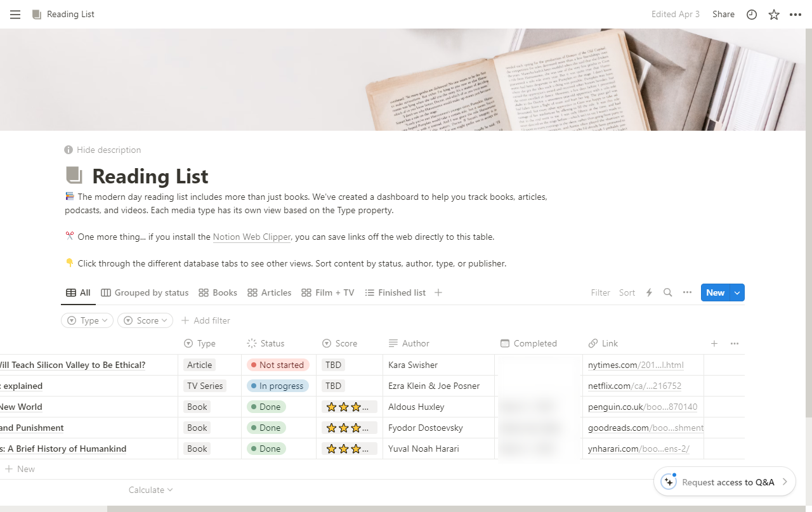Switch to Grouped by status tab
812x512 pixels.
(x=145, y=292)
